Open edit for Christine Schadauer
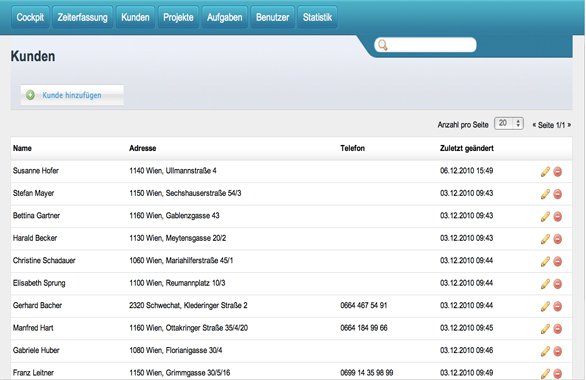Screen dimensions: 586x380 coord(545,261)
